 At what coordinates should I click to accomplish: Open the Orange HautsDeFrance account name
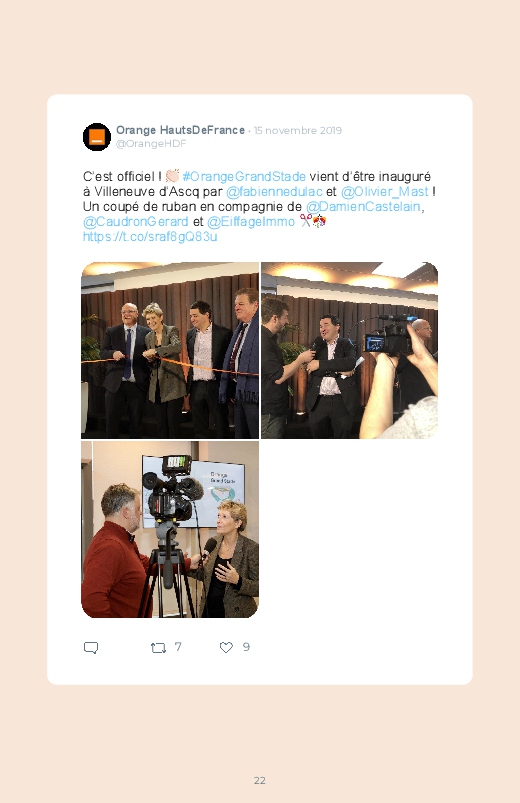pos(180,130)
